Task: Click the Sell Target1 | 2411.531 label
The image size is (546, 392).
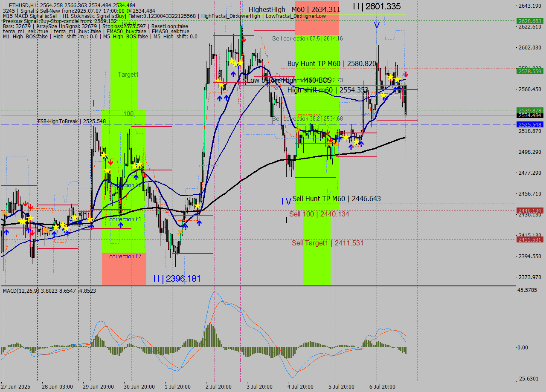Action: point(328,243)
